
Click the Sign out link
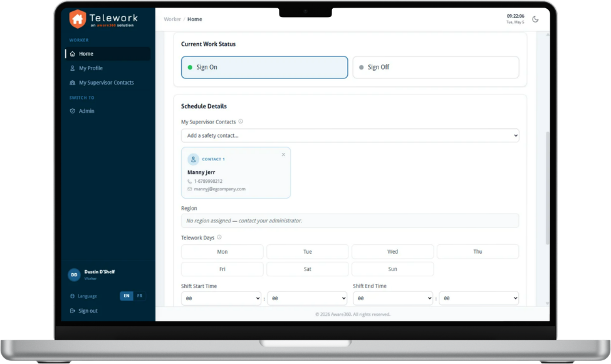pos(84,311)
